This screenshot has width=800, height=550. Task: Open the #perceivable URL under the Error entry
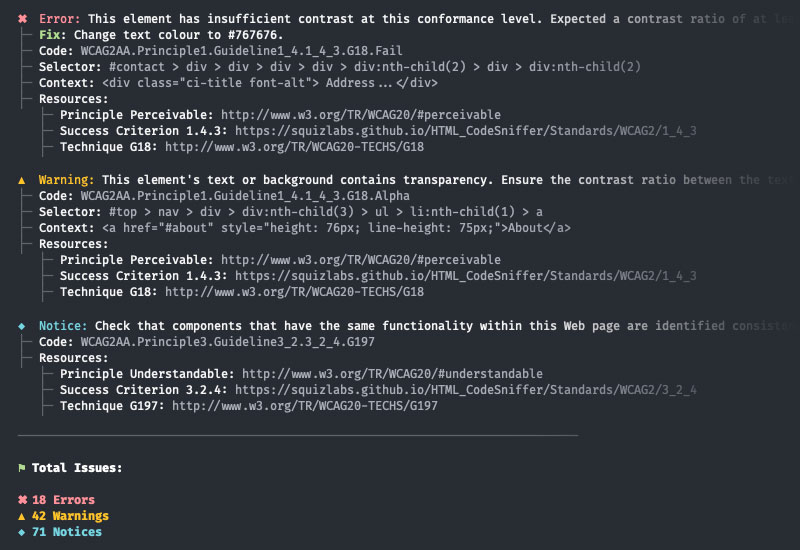click(360, 115)
